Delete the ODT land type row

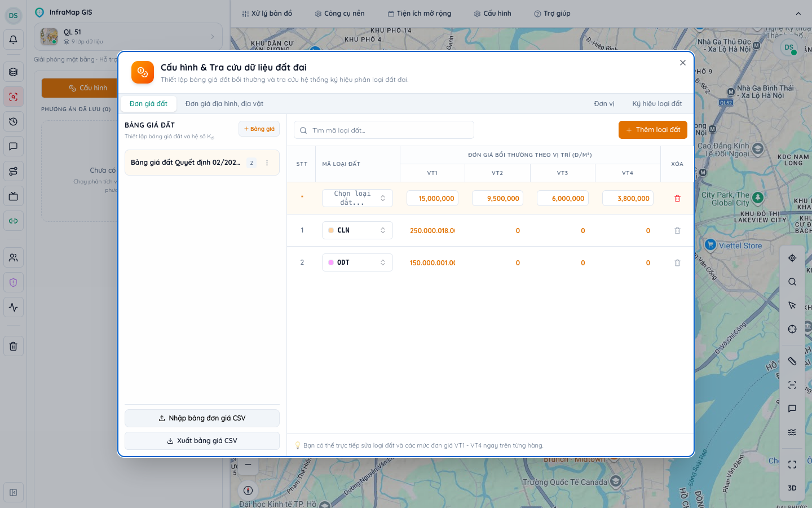click(677, 262)
